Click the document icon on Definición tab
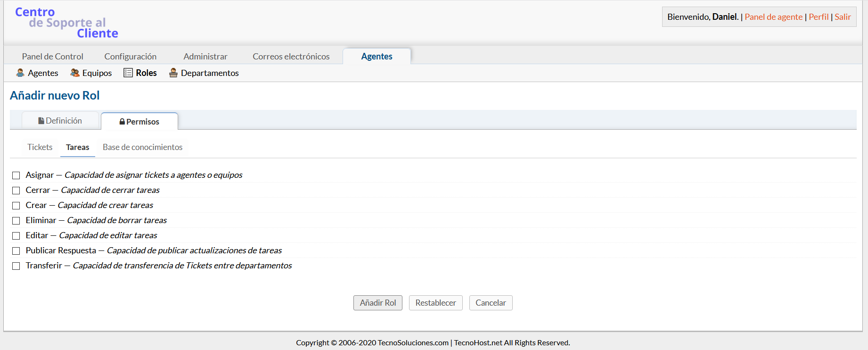The height and width of the screenshot is (350, 868). (x=41, y=121)
